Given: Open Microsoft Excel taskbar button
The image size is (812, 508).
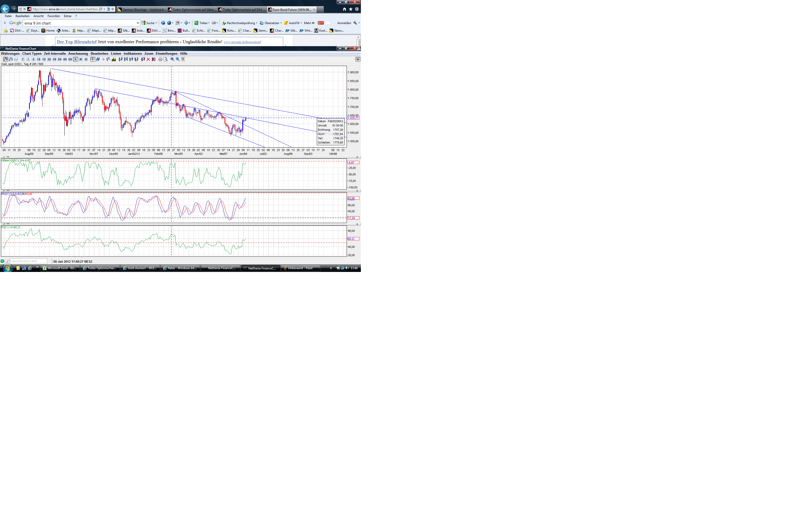Looking at the screenshot, I should click(x=60, y=268).
